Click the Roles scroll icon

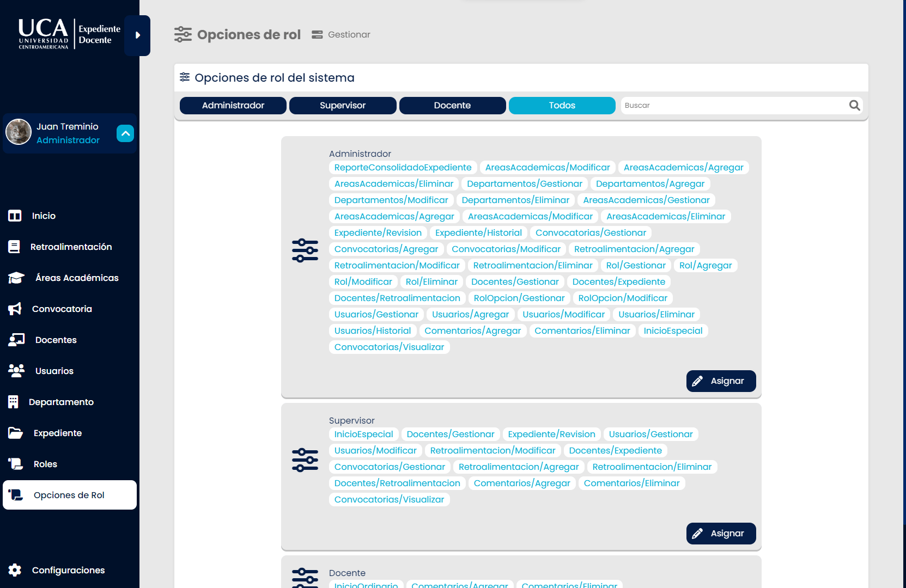click(15, 464)
